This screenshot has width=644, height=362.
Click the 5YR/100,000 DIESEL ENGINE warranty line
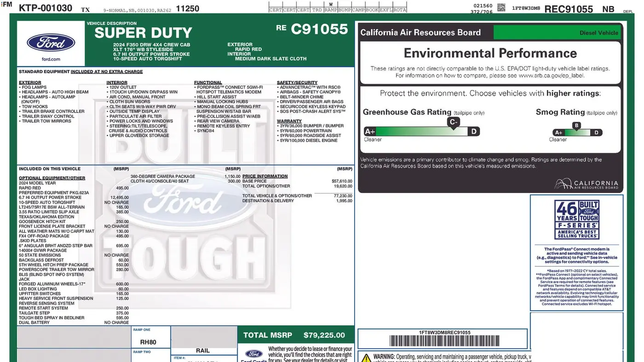pyautogui.click(x=309, y=141)
